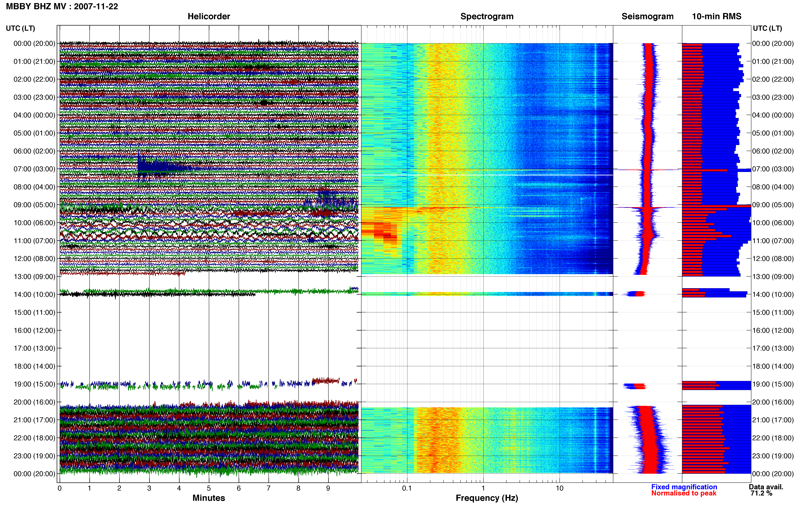Click UTC (LT) header beside the 10-min RMS

pyautogui.click(x=767, y=28)
